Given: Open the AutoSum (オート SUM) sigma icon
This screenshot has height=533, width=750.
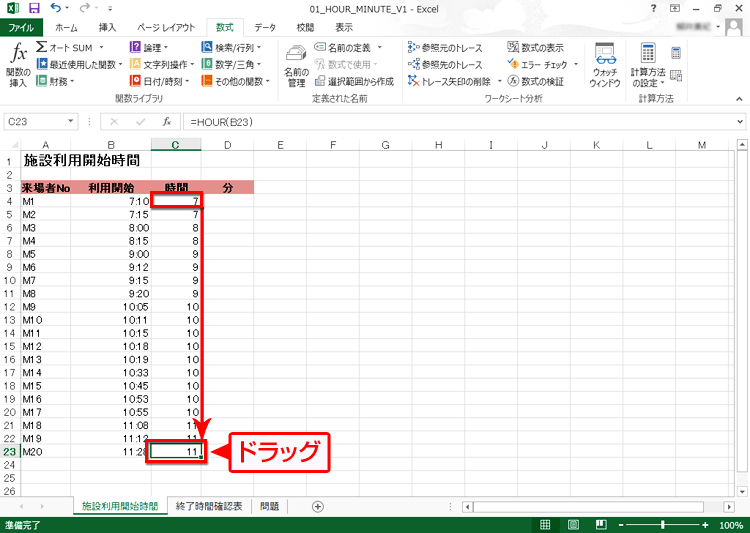Looking at the screenshot, I should click(x=42, y=47).
